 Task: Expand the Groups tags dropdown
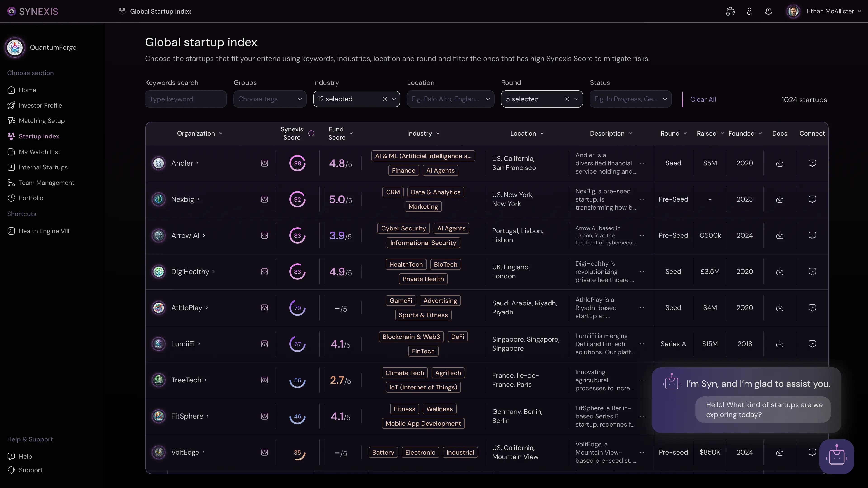coord(270,99)
